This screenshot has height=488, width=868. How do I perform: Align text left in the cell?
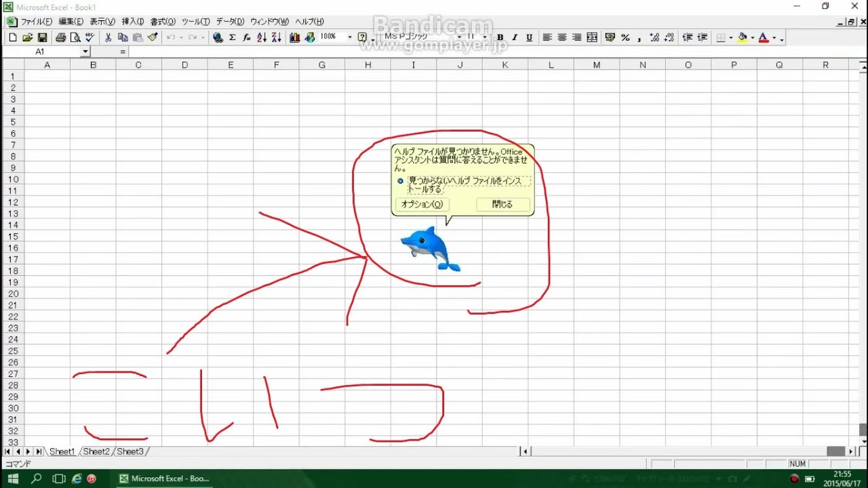pos(547,38)
